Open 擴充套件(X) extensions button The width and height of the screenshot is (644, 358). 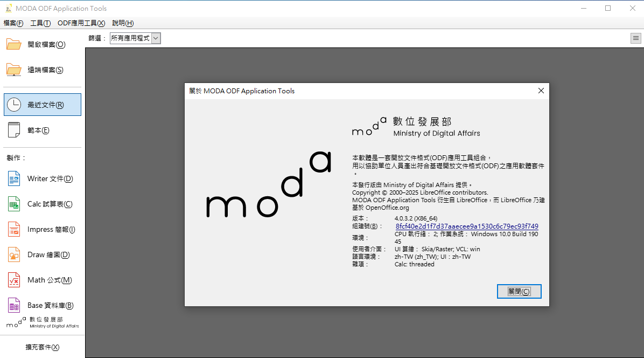(x=43, y=347)
